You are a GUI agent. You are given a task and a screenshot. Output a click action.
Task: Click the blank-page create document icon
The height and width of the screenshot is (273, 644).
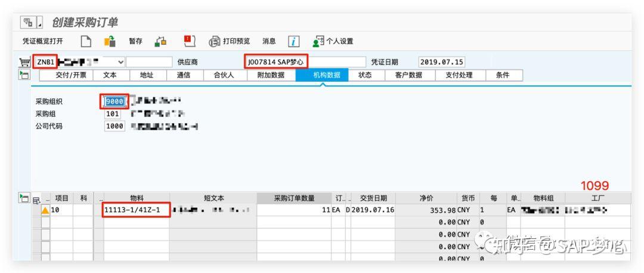tap(85, 41)
